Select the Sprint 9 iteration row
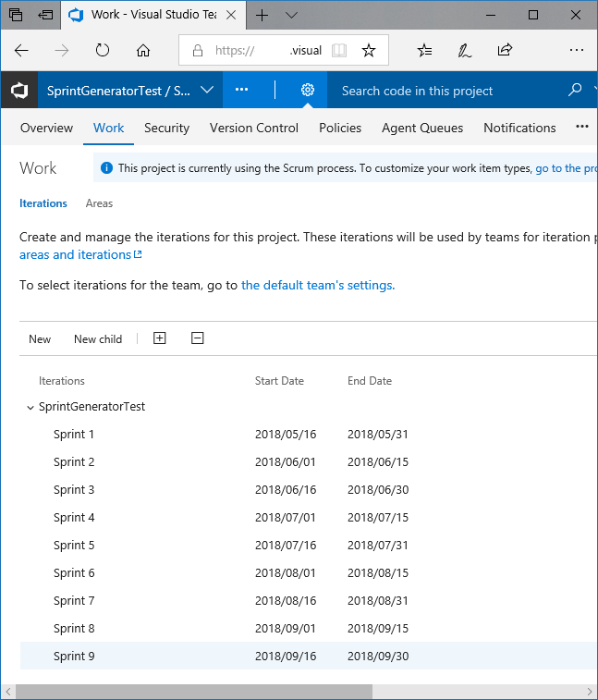The height and width of the screenshot is (700, 598). coord(308,656)
